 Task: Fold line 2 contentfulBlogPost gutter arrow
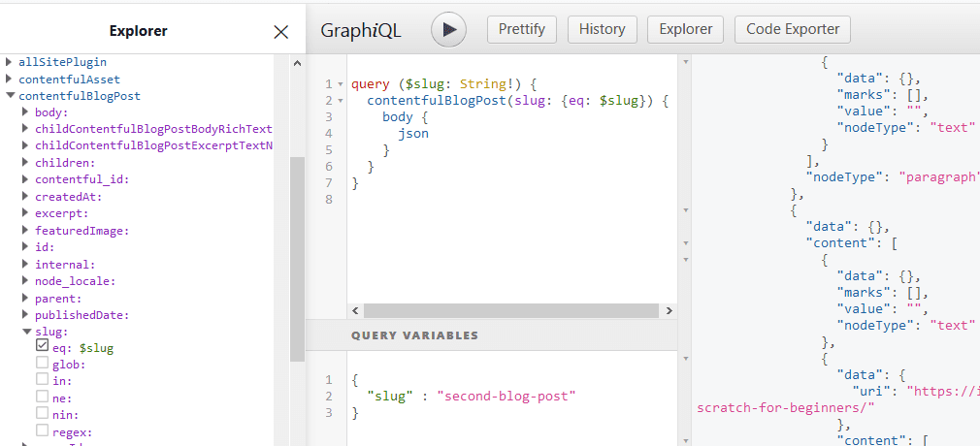click(x=340, y=101)
